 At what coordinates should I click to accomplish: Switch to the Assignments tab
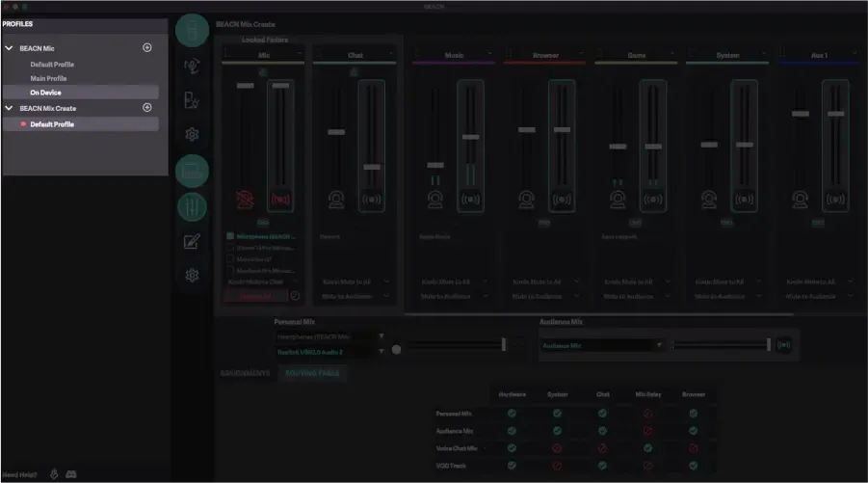pyautogui.click(x=244, y=373)
